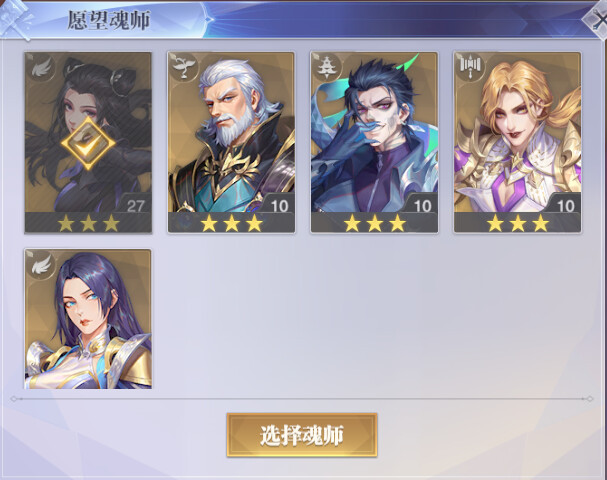The height and width of the screenshot is (480, 607).
Task: Click the level 10 badge on the blonde card
Action: point(564,204)
